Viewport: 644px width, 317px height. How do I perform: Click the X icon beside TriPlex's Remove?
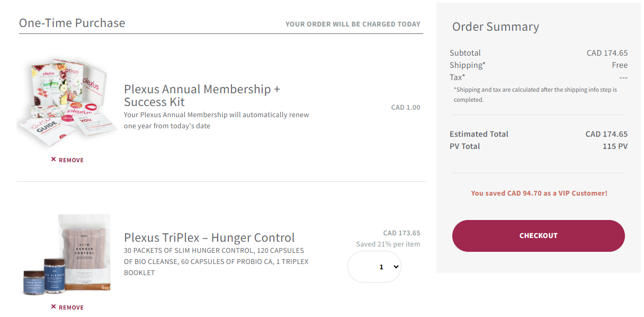pyautogui.click(x=53, y=307)
